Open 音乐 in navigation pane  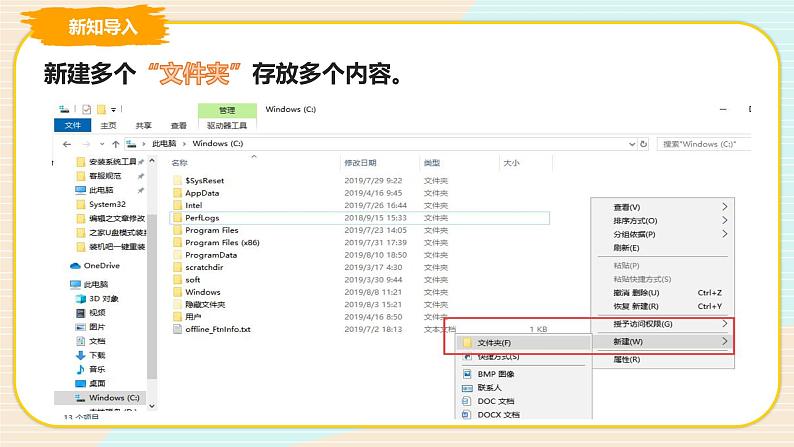point(97,369)
